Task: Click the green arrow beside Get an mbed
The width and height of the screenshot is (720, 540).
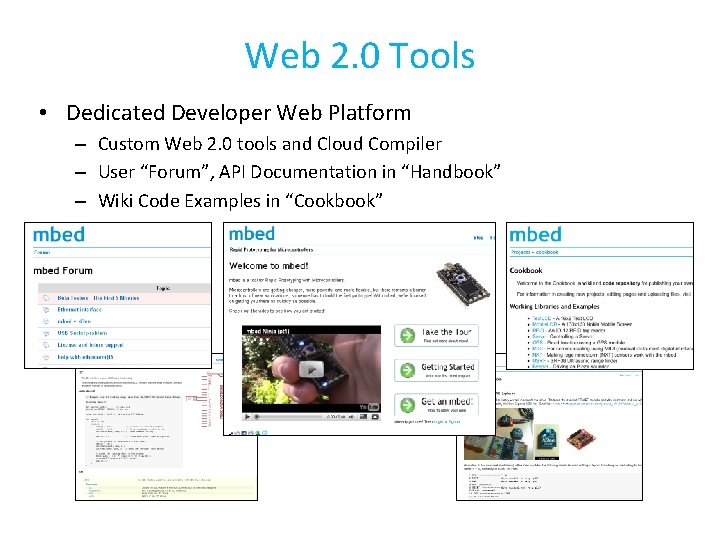Action: coord(407,405)
